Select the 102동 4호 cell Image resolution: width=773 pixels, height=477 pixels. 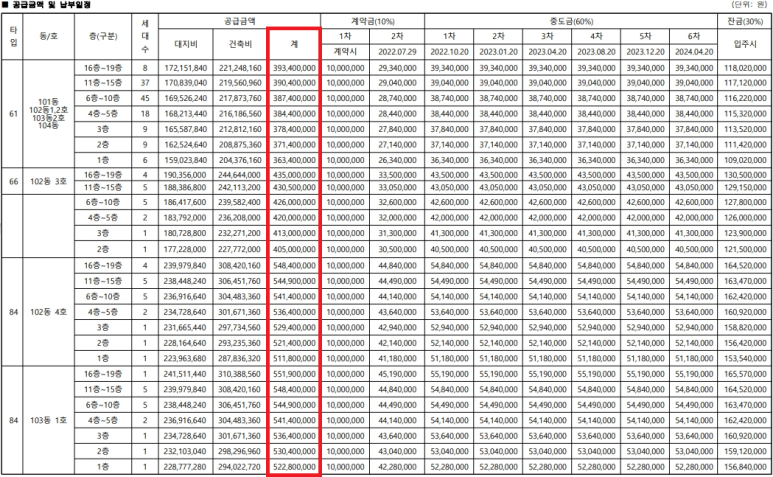[48, 312]
